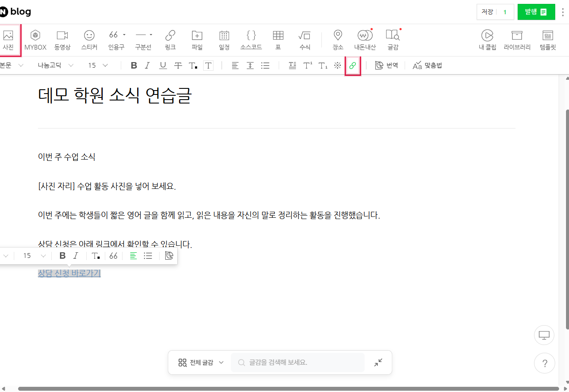569x392 pixels.
Task: Click the green 발행 publish button
Action: tap(536, 12)
